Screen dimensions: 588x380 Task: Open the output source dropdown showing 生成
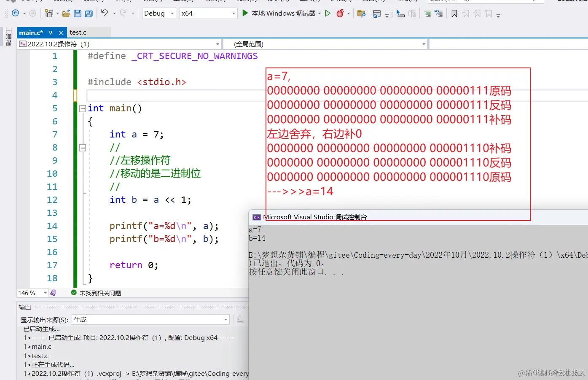click(151, 320)
